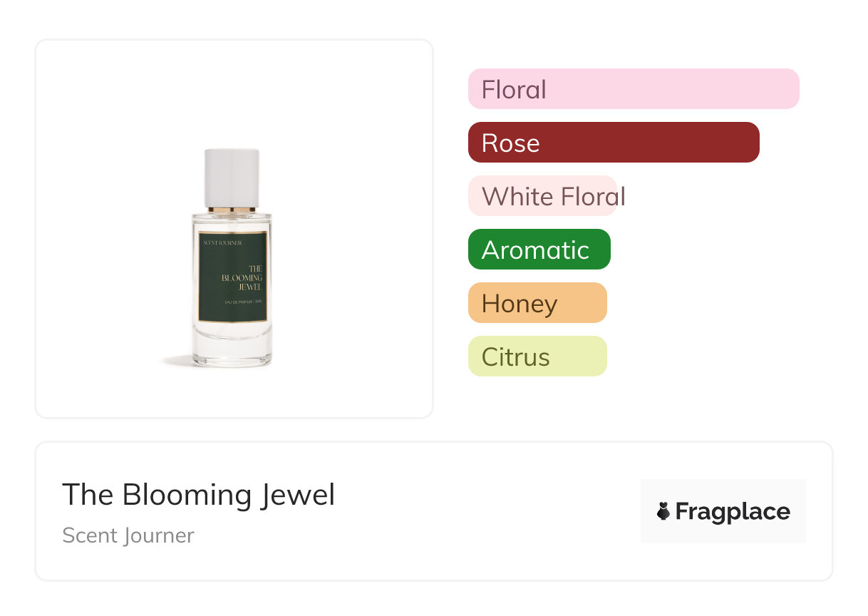Click the Fragplace perfume bottle logo icon
Image resolution: width=868 pixels, height=616 pixels.
tap(663, 511)
